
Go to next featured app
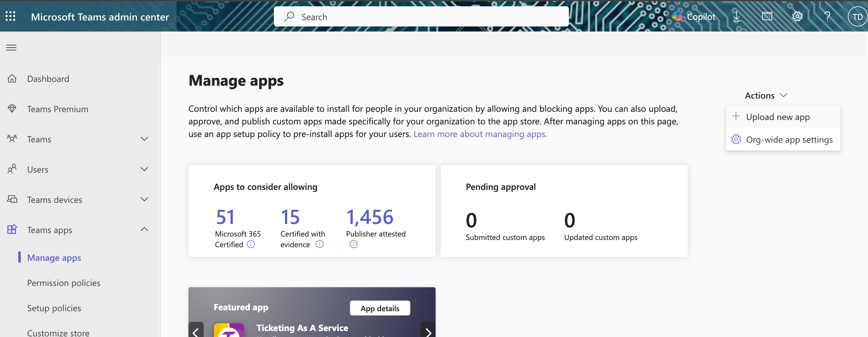click(x=428, y=330)
